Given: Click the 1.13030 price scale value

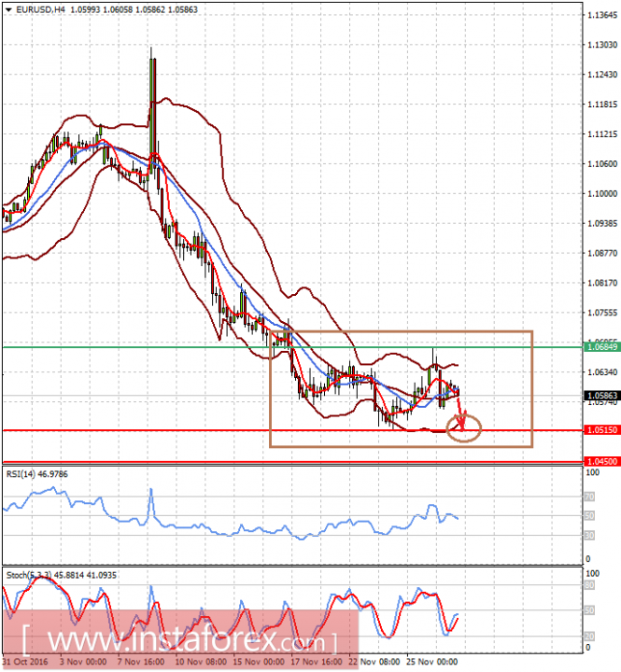Looking at the screenshot, I should click(x=602, y=45).
